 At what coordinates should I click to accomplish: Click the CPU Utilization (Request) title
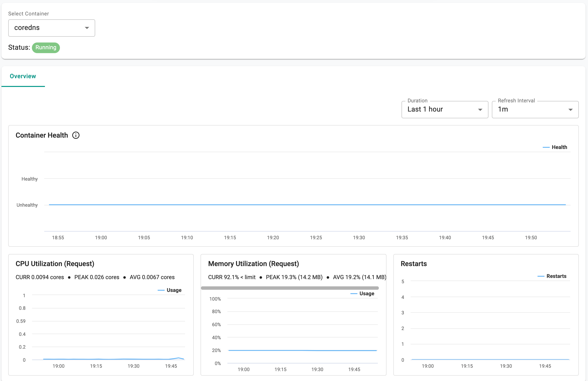click(x=55, y=264)
